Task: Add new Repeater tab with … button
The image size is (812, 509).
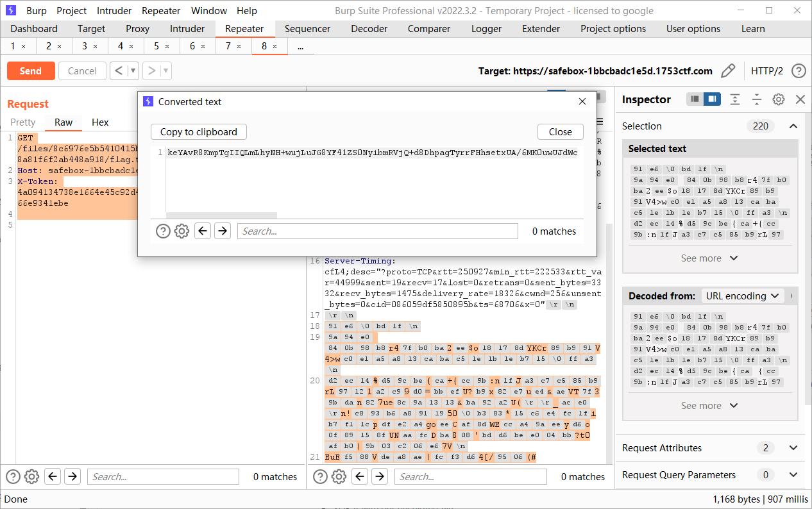Action: (300, 47)
